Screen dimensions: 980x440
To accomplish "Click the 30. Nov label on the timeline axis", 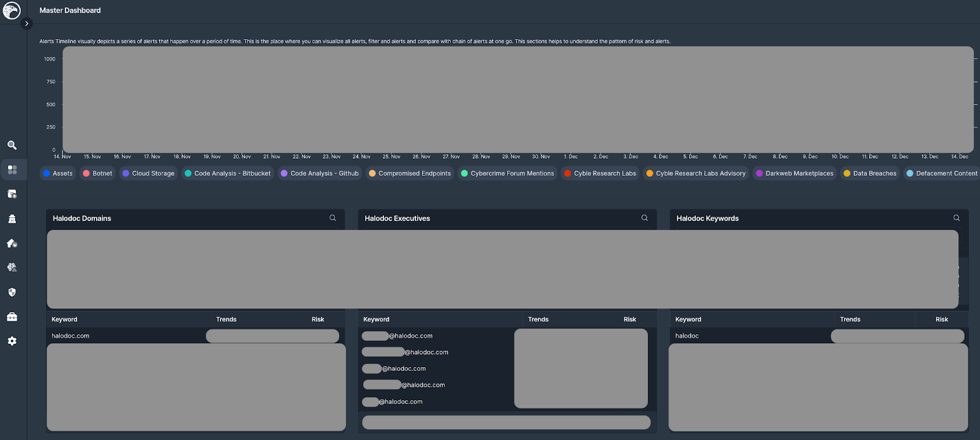I will tap(541, 157).
